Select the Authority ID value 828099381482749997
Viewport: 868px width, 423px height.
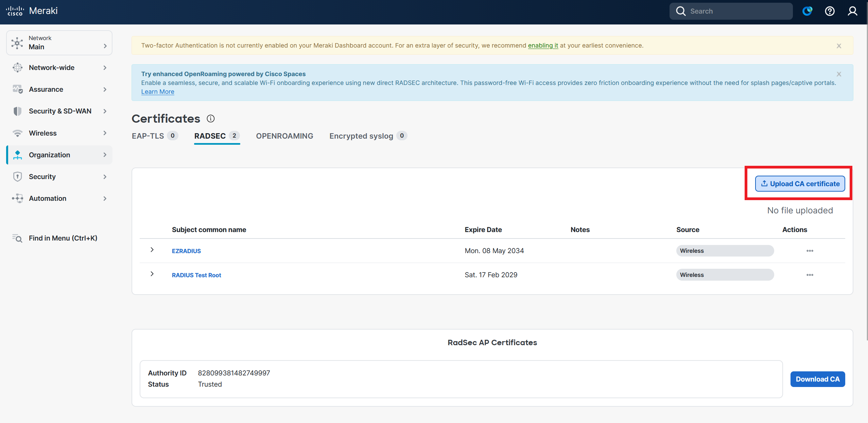point(234,373)
